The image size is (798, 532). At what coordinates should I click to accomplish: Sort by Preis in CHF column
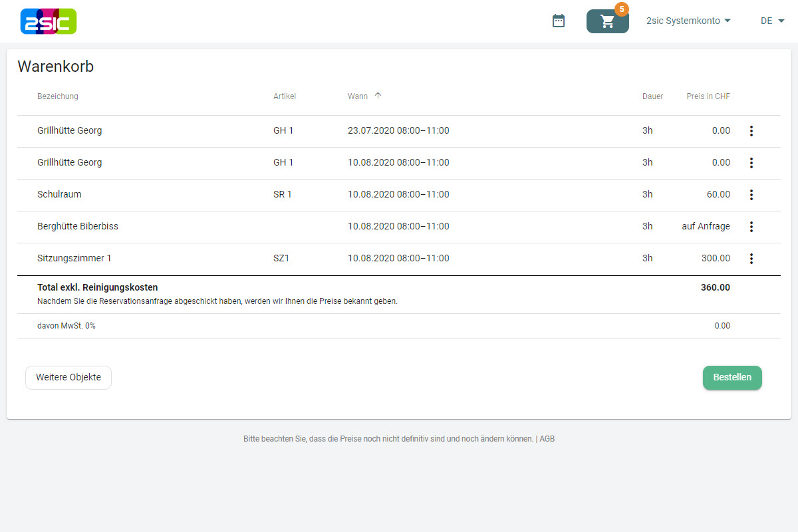tap(708, 96)
